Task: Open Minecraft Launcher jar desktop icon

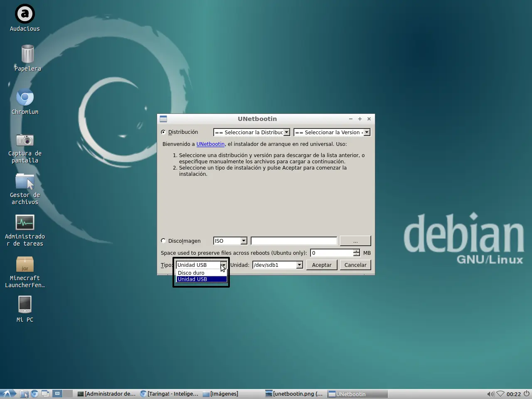Action: coord(25,272)
